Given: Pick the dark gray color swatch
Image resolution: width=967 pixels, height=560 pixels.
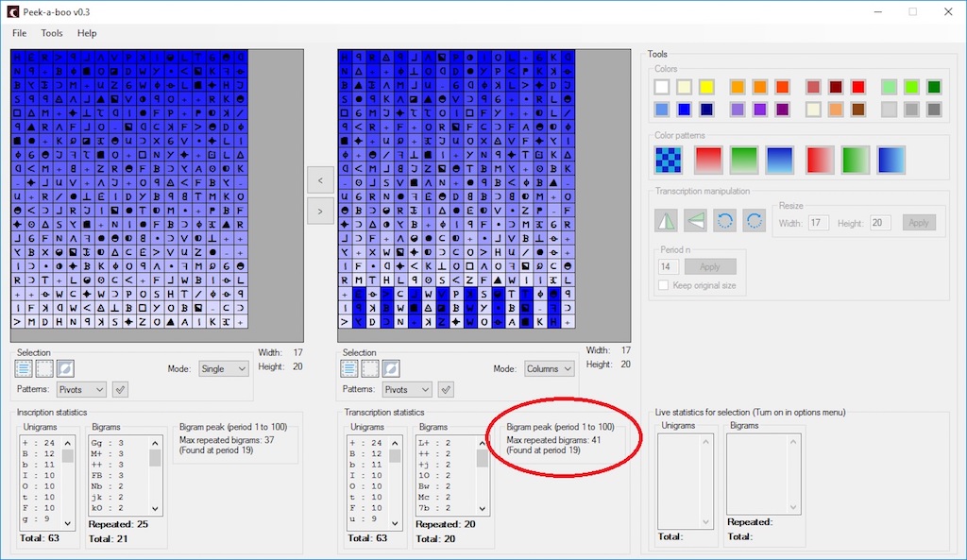Looking at the screenshot, I should point(934,110).
